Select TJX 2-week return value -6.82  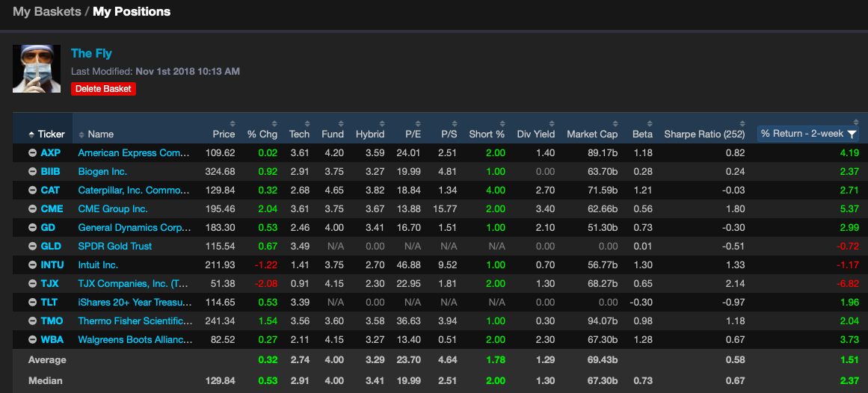tap(848, 283)
